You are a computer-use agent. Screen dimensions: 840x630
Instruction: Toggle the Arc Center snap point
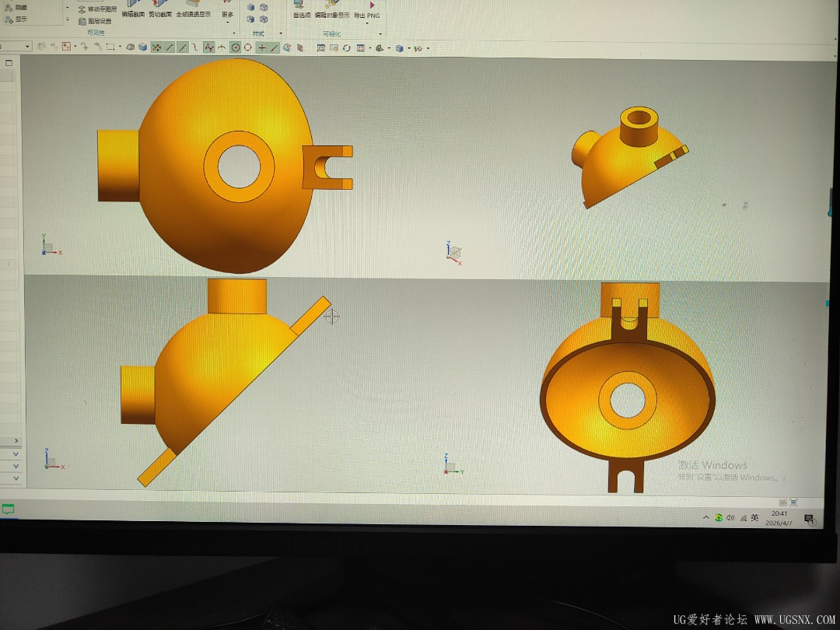[x=235, y=47]
